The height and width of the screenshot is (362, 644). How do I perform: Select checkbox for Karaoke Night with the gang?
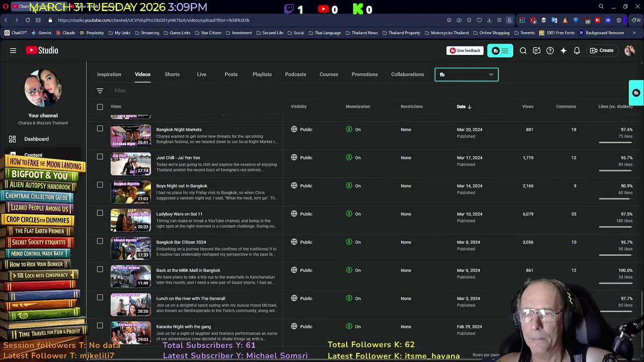tap(100, 326)
